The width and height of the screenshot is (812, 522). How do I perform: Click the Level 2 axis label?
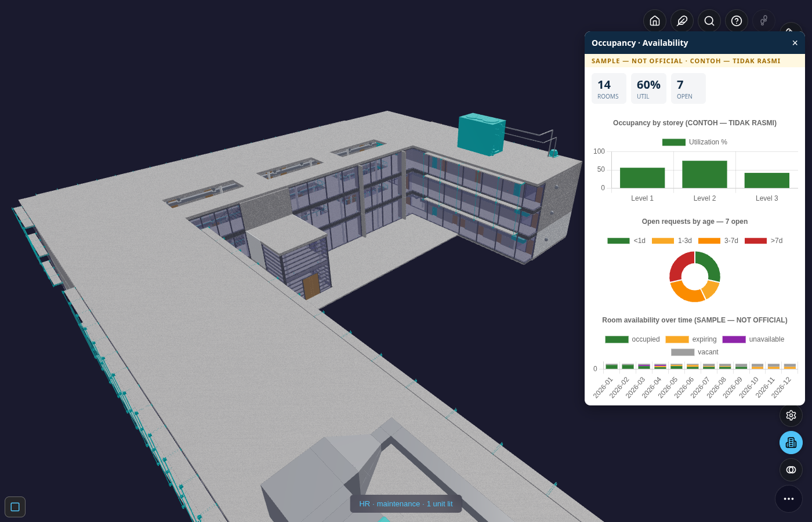(705, 198)
